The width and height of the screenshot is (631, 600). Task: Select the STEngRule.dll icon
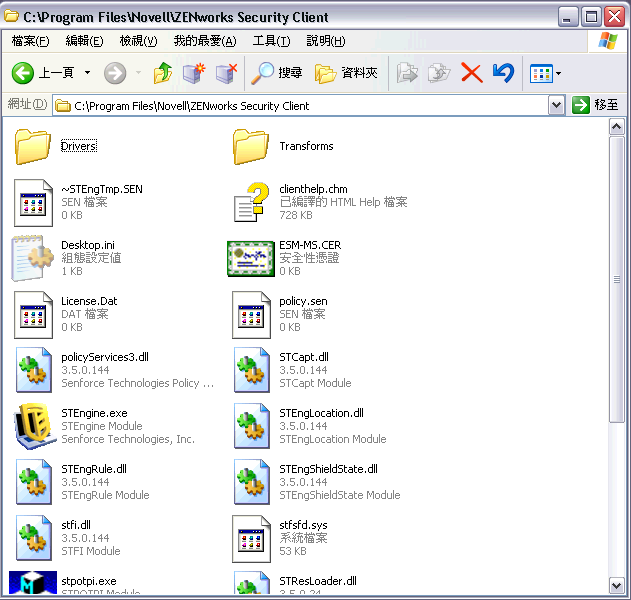point(34,482)
